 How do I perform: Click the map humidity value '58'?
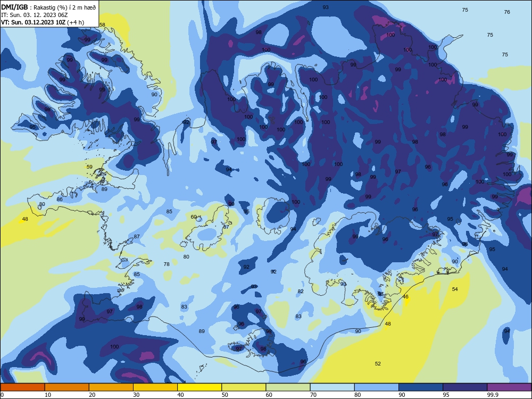point(102,25)
